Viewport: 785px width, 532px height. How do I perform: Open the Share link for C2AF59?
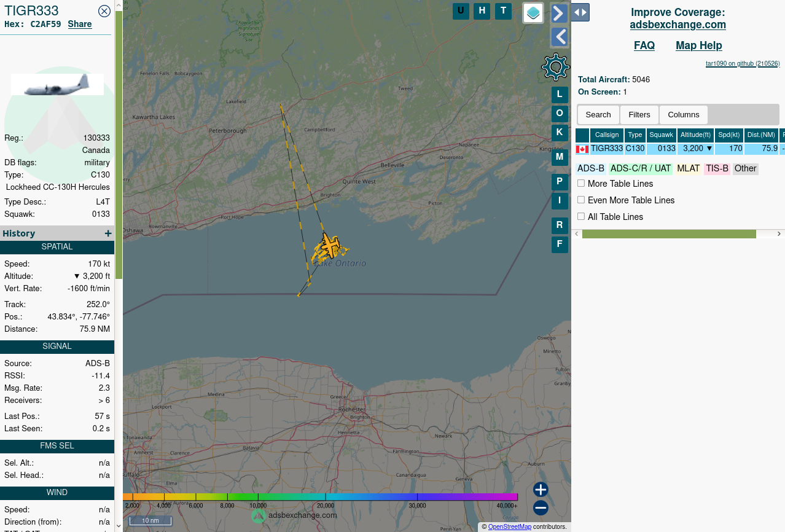click(x=80, y=24)
